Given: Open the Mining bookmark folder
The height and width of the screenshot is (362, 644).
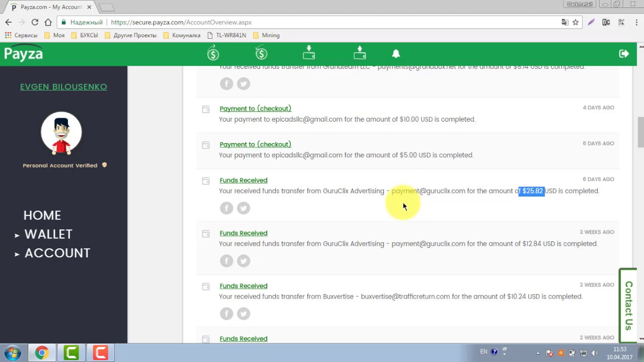Looking at the screenshot, I should click(266, 35).
